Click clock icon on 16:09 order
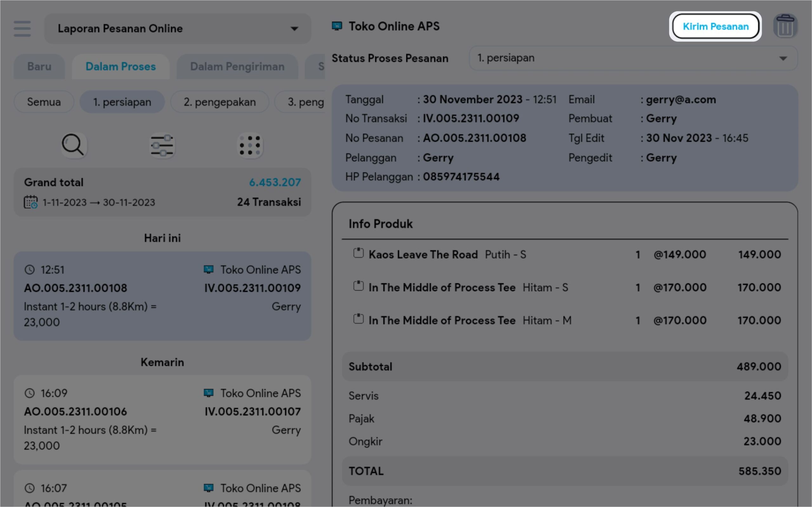This screenshot has height=507, width=812. [30, 393]
